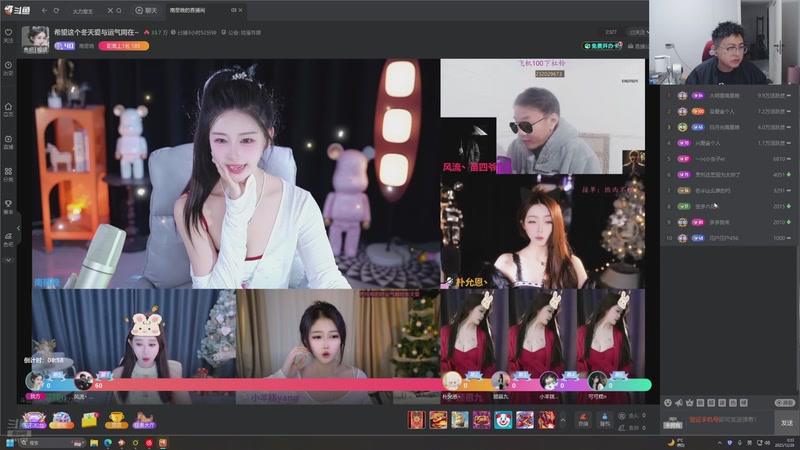Click the taskbar weather moon widget

pyautogui.click(x=677, y=443)
